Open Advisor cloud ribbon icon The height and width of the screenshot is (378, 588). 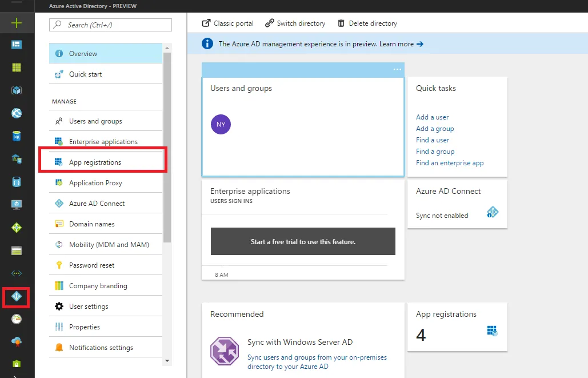click(x=17, y=341)
